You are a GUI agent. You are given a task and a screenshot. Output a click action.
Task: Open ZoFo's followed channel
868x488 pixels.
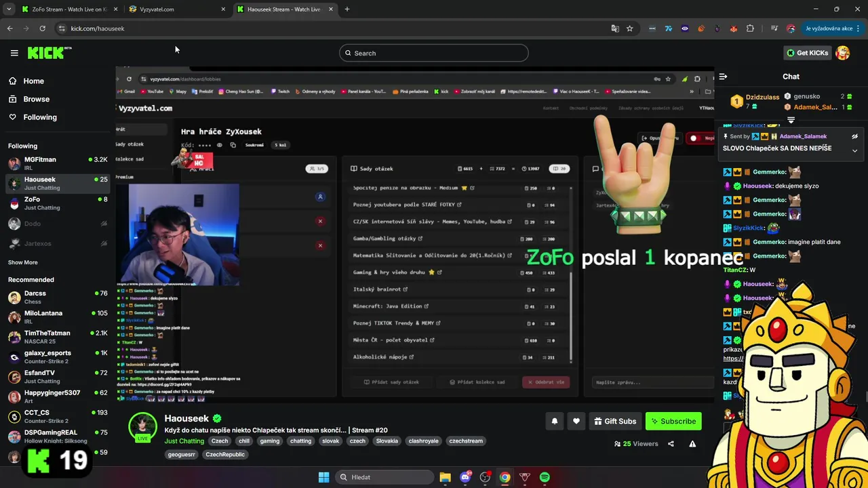58,203
